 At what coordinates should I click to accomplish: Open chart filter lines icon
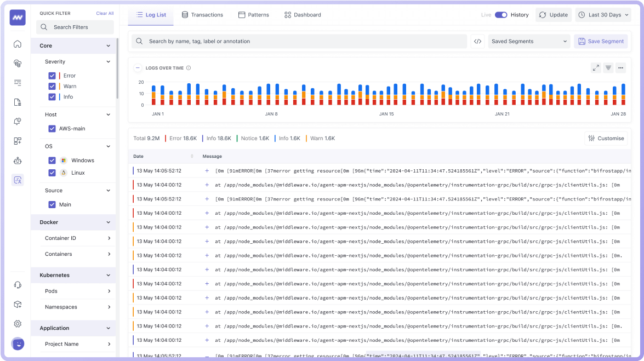608,68
